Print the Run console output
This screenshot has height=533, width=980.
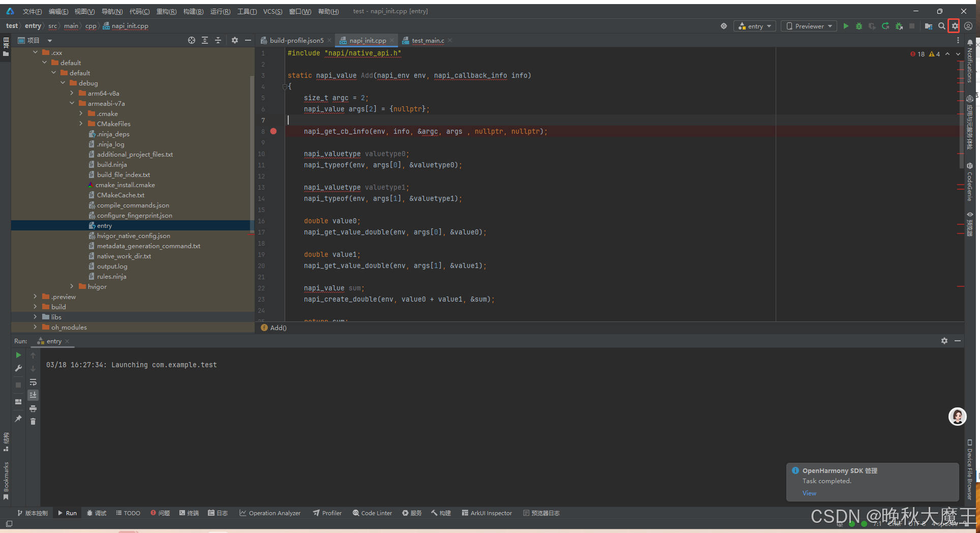(33, 408)
